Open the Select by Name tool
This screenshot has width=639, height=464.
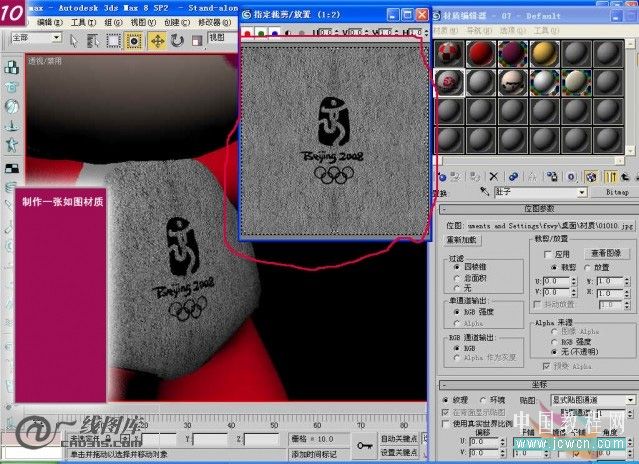pyautogui.click(x=93, y=40)
